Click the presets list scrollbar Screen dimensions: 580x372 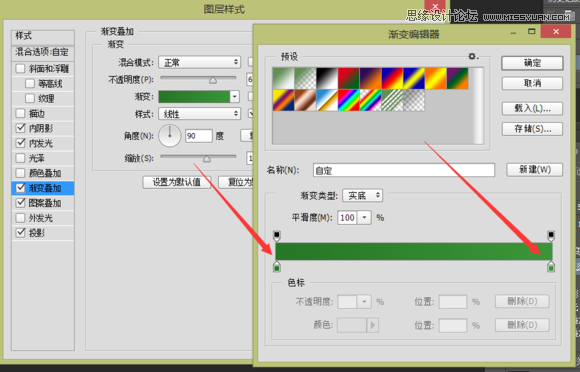click(x=479, y=105)
